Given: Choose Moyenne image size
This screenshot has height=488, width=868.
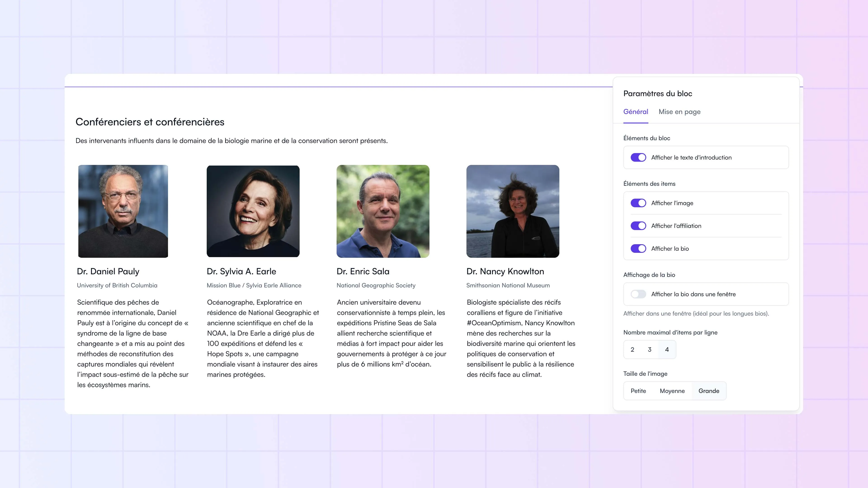Looking at the screenshot, I should coord(672,391).
